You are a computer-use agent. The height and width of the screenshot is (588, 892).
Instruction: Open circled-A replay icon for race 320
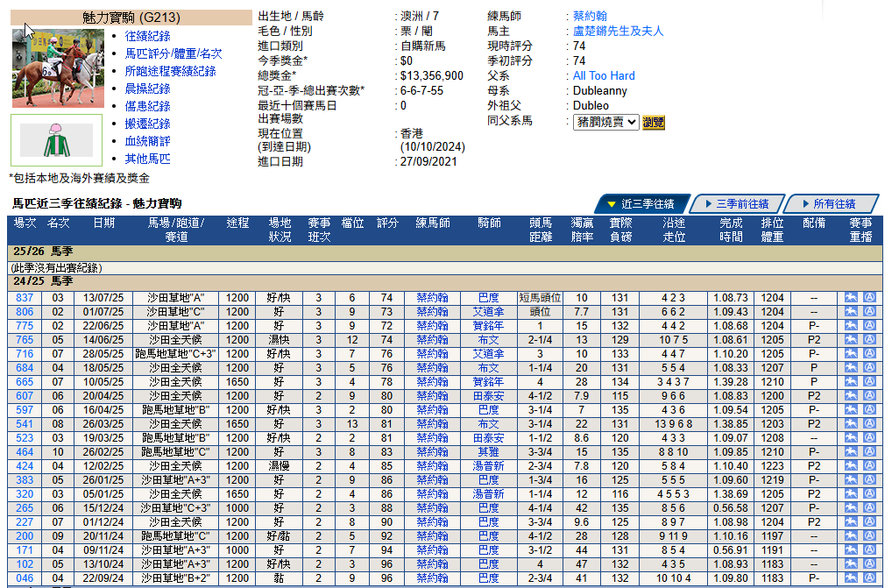point(869,493)
